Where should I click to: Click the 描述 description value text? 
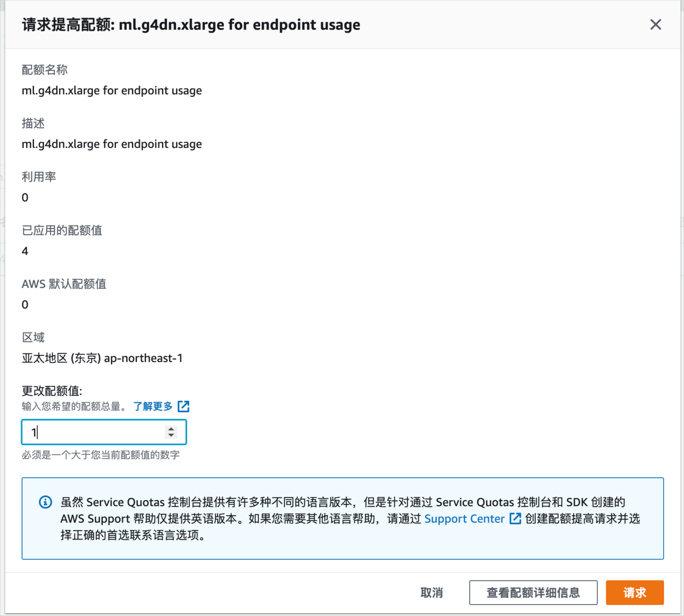pos(112,144)
